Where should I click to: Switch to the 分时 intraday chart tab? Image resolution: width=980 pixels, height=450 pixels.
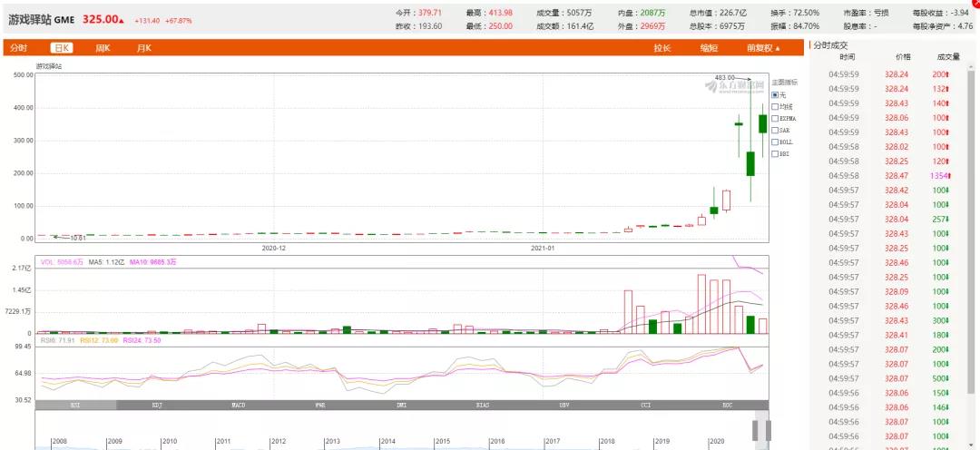(x=19, y=48)
